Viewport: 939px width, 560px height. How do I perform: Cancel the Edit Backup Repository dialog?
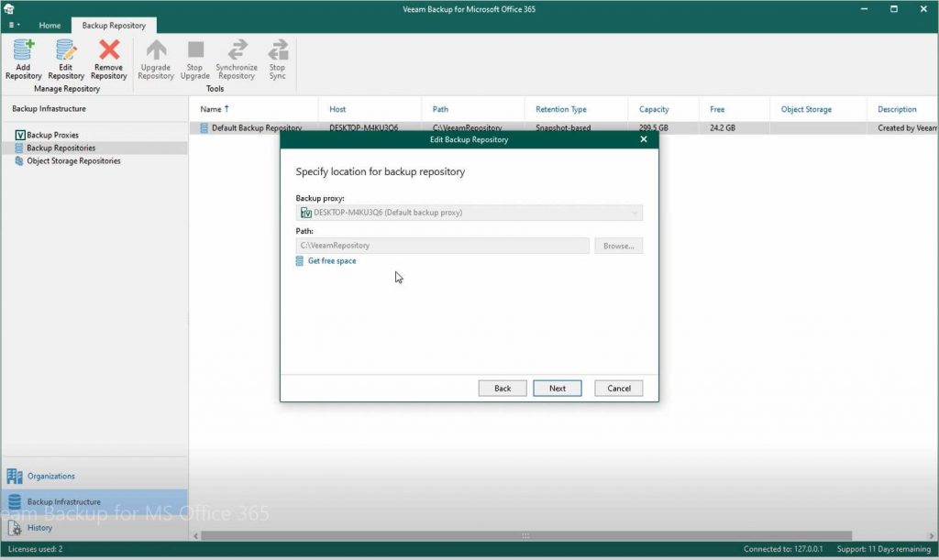point(619,389)
